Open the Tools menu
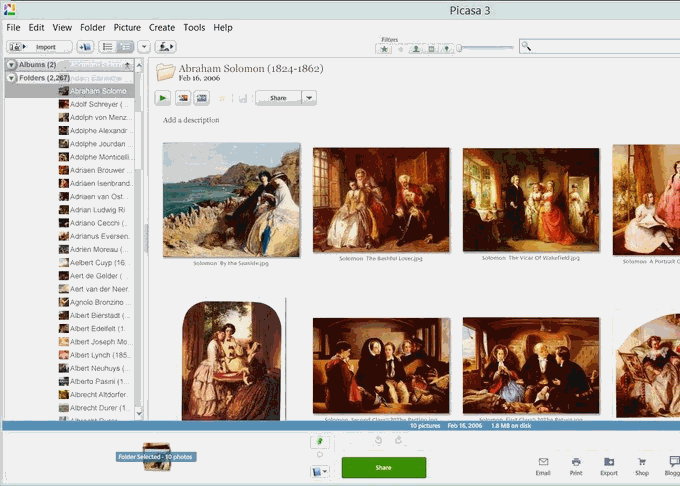 194,28
